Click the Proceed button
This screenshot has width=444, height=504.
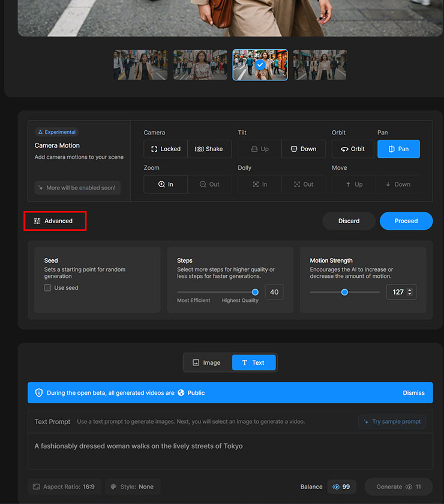tap(406, 221)
